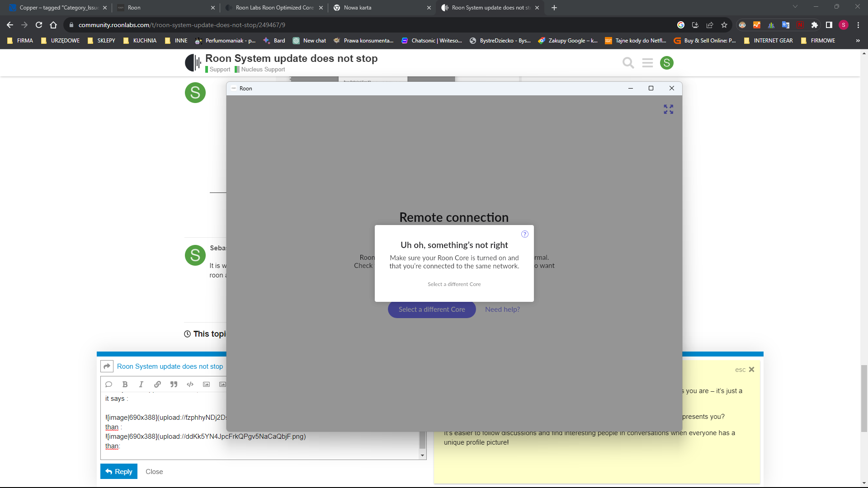Apply Italic formatting in reply editor

coord(141,384)
